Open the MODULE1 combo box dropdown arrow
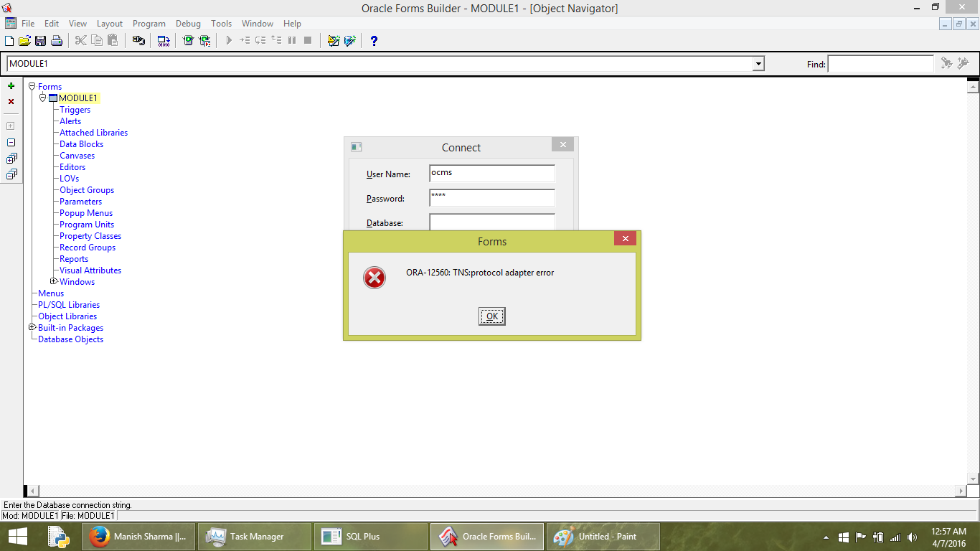This screenshot has width=980, height=551. [758, 64]
